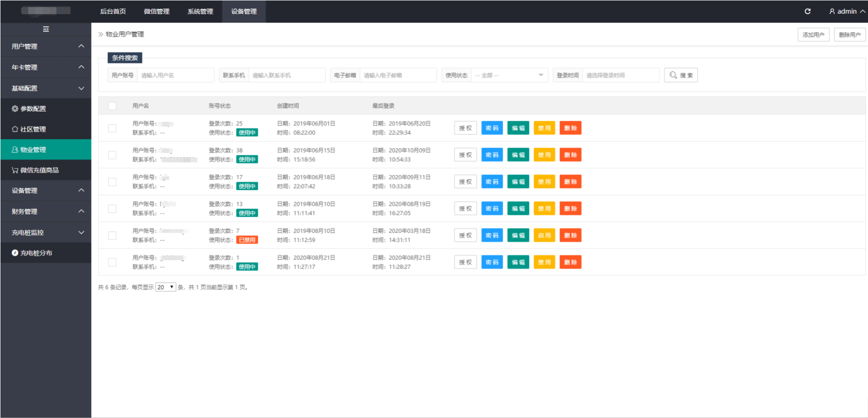
Task: Click 禁用 for the row with 25 logins
Action: pyautogui.click(x=544, y=128)
